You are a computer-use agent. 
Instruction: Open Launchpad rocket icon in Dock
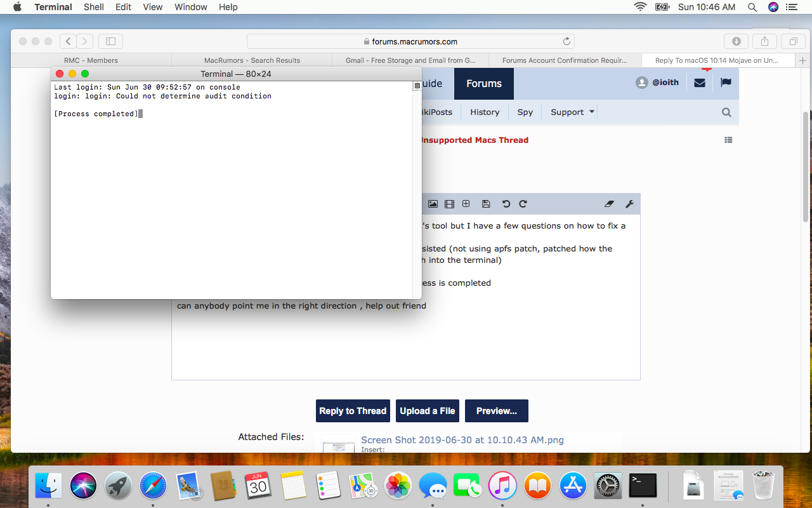click(x=118, y=486)
